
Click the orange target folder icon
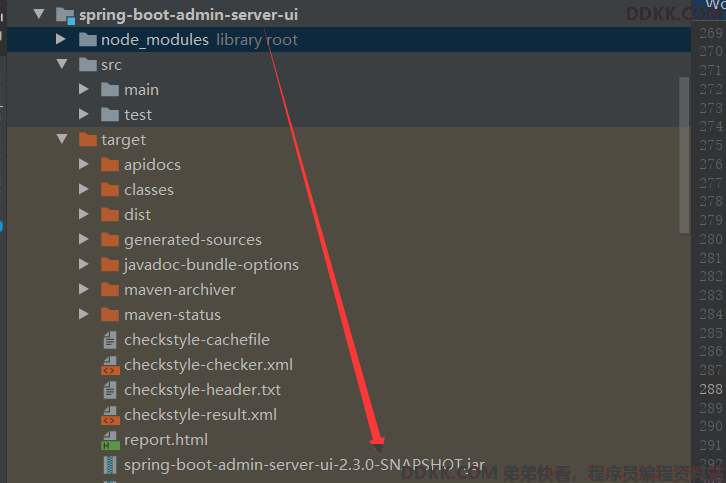pyautogui.click(x=88, y=140)
